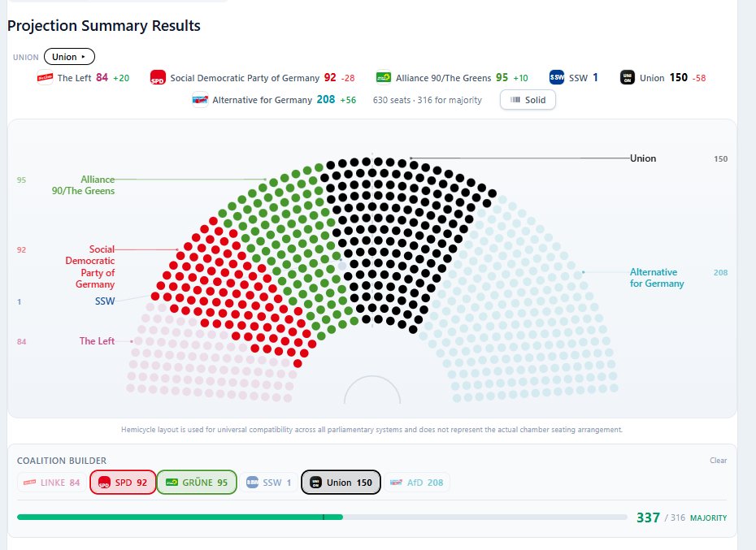The height and width of the screenshot is (550, 756).
Task: Click the Alliance 90/The Greens logo
Action: point(384,78)
